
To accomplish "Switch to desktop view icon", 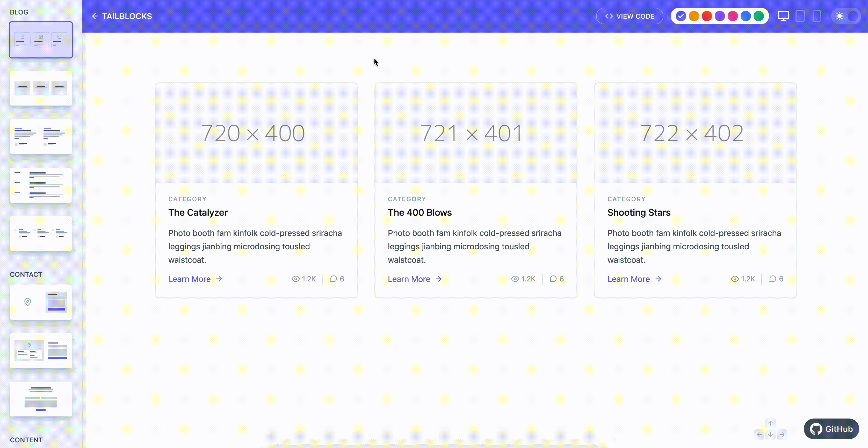I will pyautogui.click(x=783, y=16).
